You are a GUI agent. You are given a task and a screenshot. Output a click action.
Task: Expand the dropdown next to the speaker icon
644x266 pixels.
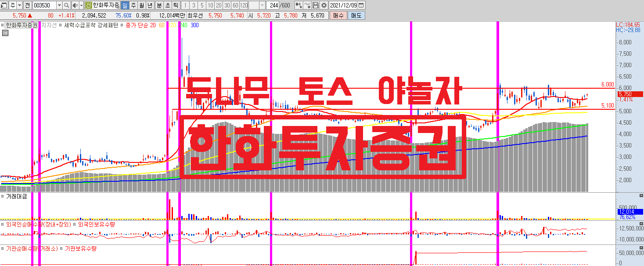coord(81,5)
